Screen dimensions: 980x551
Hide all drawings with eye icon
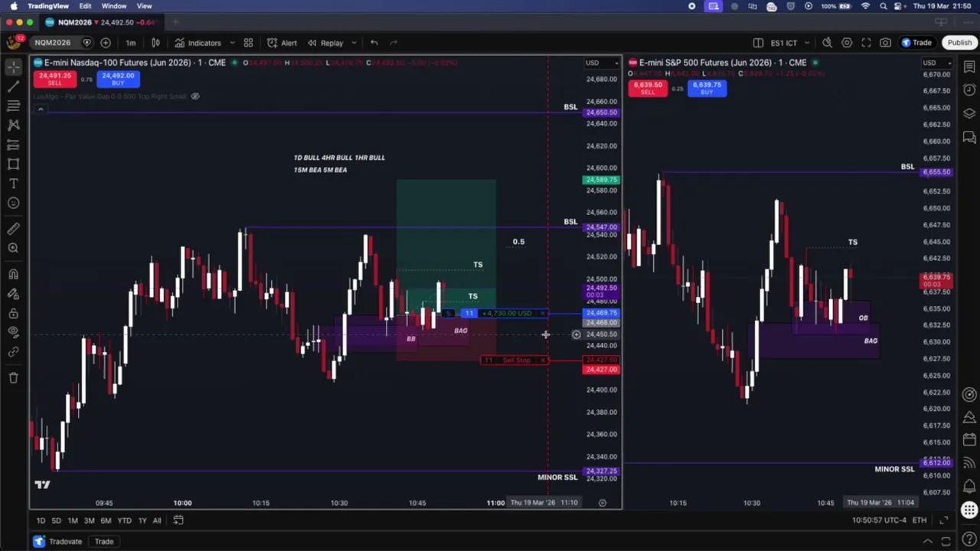coord(13,332)
